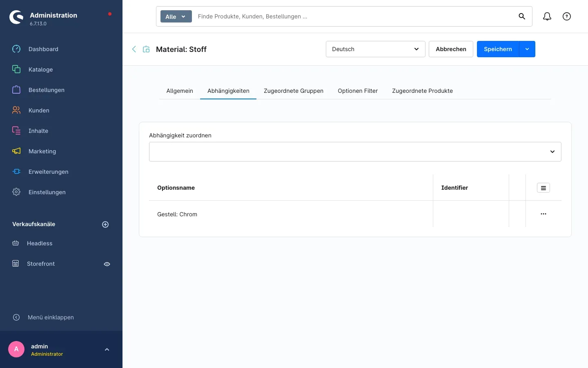Add a new Verkaufskanal with plus icon
Screen dimensions: 588x368
[105, 224]
